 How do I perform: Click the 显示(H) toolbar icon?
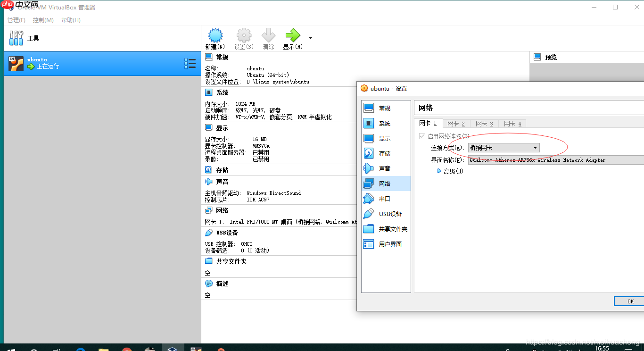click(x=292, y=38)
